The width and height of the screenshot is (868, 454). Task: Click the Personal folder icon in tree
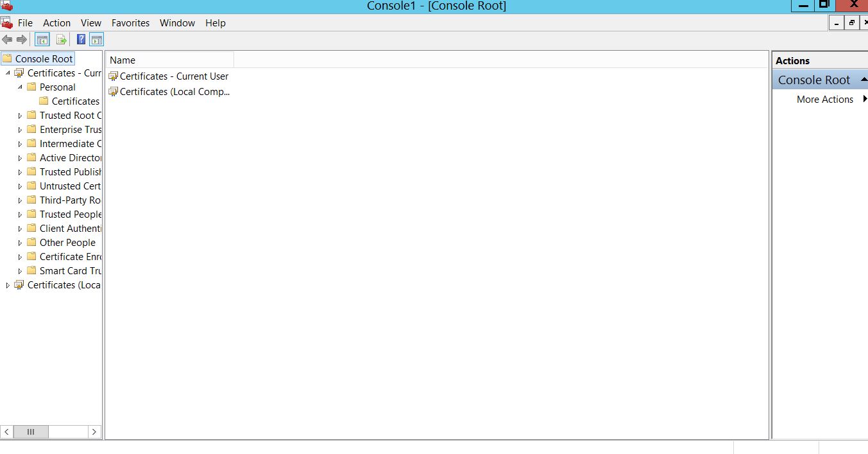coord(31,87)
